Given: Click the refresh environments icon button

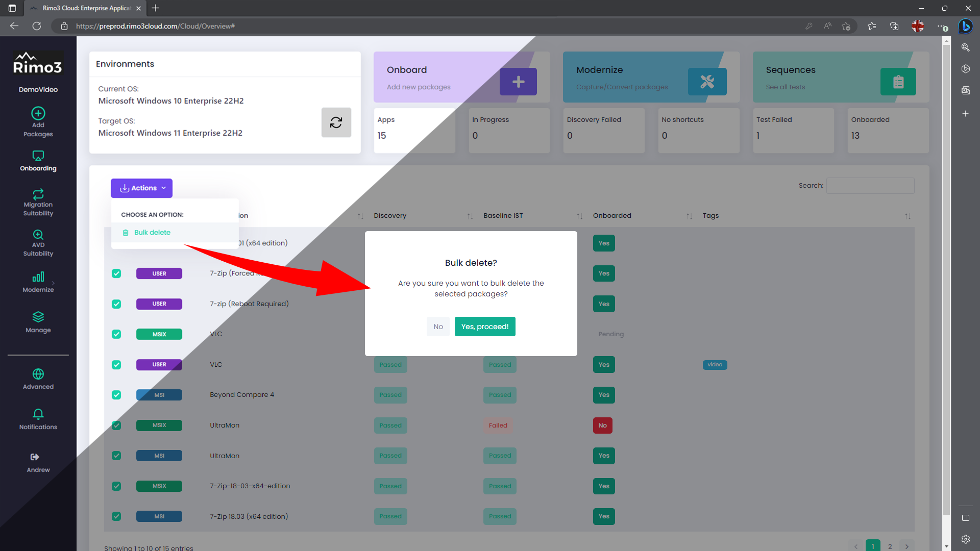Looking at the screenshot, I should pos(336,122).
